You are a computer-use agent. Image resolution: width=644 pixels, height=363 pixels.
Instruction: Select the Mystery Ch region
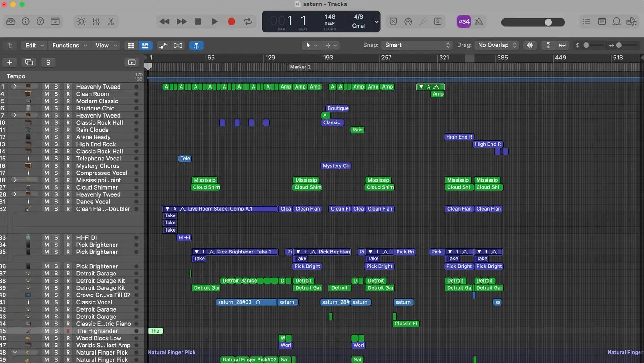coord(336,165)
